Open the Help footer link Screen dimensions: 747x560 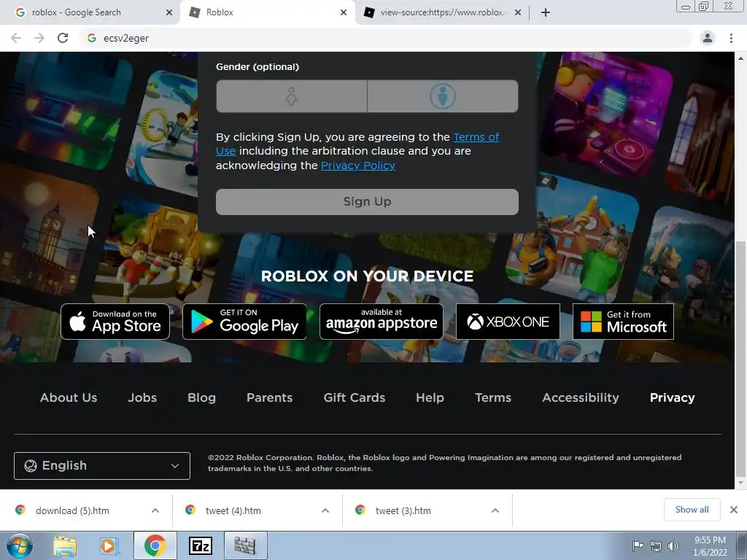click(430, 397)
